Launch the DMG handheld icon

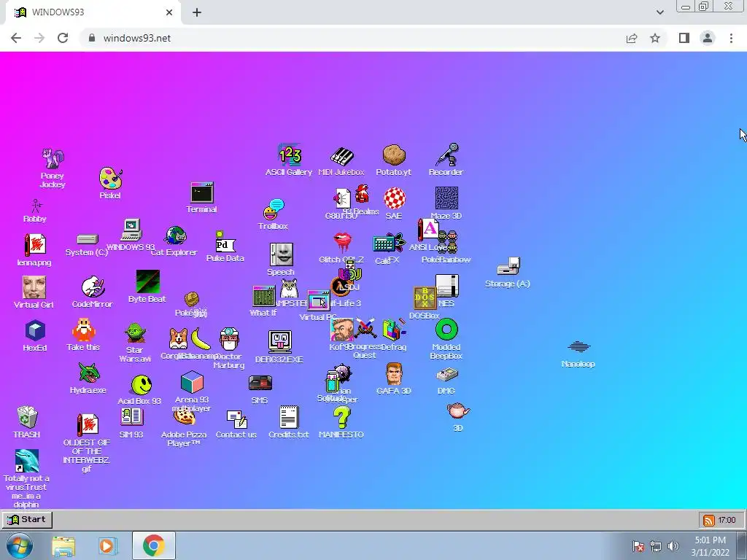447,375
